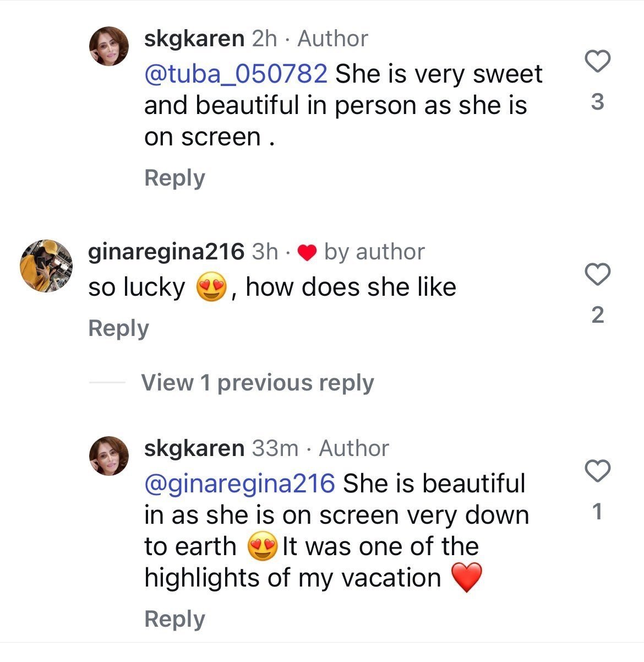View the 1 like on the vacation reply
This screenshot has height=662, width=644.
click(x=597, y=513)
